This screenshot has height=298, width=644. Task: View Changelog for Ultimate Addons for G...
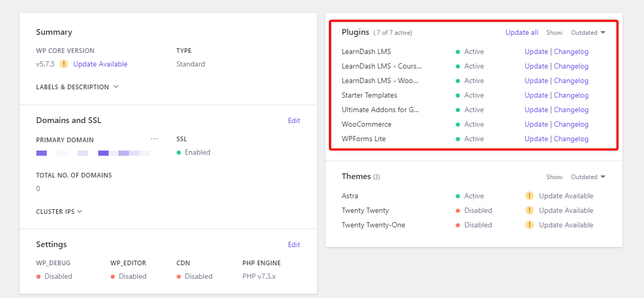point(571,110)
